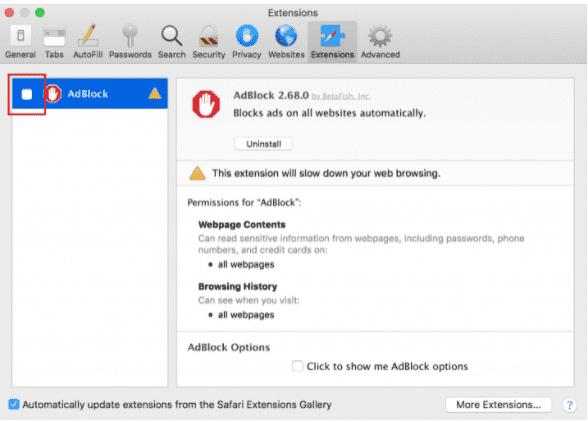Open the Search magnifier preferences
This screenshot has width=588, height=422.
pos(172,42)
